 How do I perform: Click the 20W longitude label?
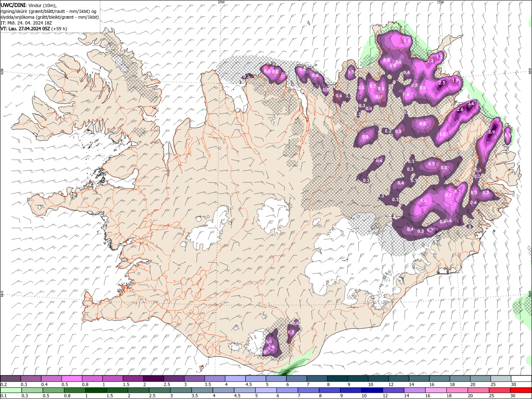(x=221, y=2)
